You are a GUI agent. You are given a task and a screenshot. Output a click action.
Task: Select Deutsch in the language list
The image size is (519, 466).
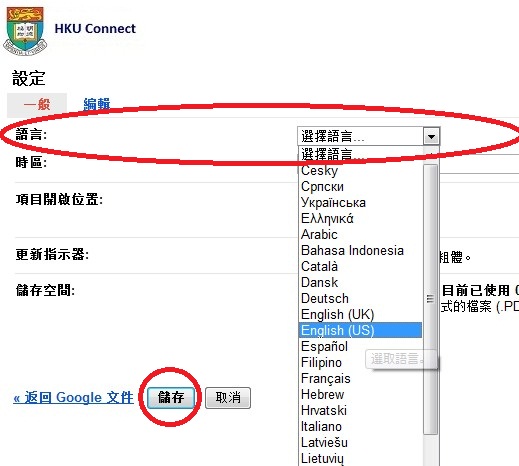360,298
